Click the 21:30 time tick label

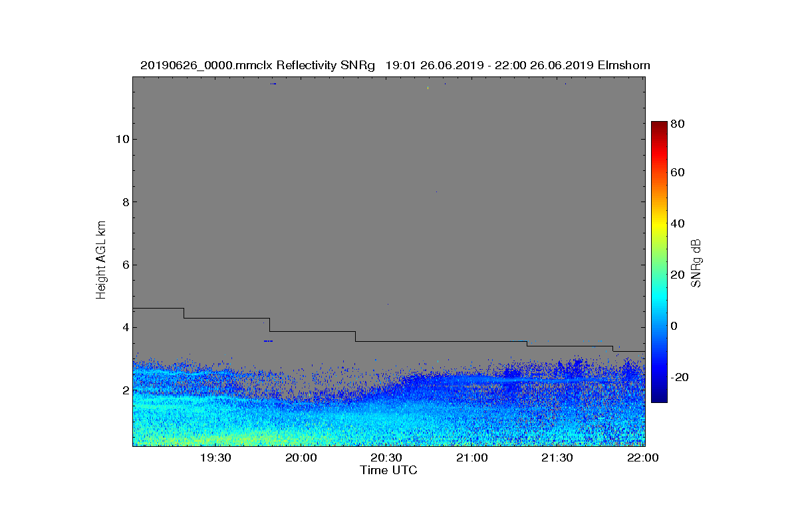(557, 458)
